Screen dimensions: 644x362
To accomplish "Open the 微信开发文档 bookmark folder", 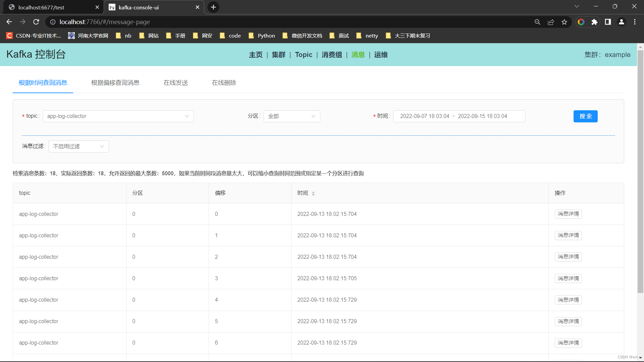I will [302, 36].
